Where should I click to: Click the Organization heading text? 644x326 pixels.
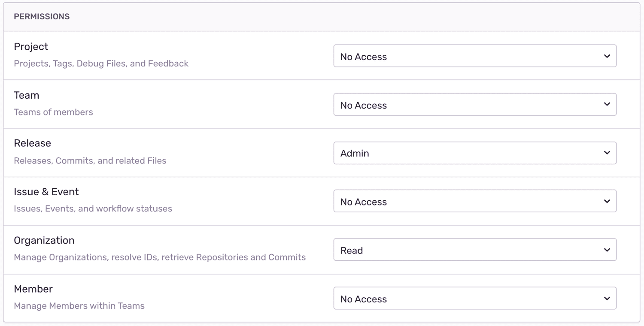pos(44,240)
